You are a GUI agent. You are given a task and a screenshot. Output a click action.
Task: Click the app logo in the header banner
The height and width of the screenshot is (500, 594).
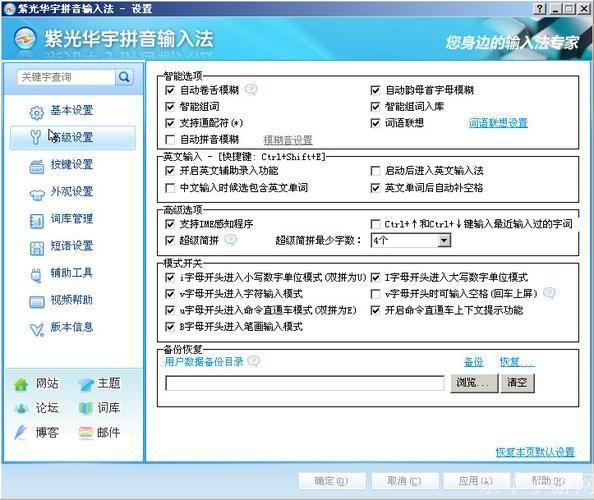click(x=25, y=39)
